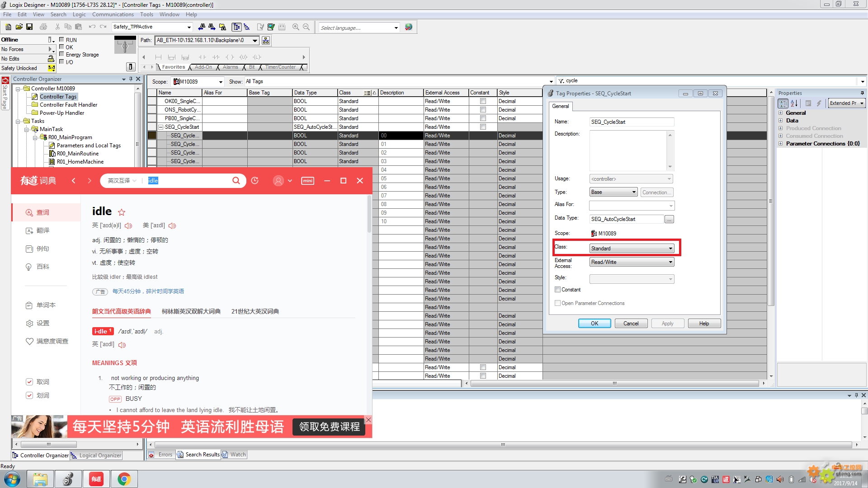Toggle the Energy Storage status checkbox
This screenshot has height=488, width=868.
(61, 54)
